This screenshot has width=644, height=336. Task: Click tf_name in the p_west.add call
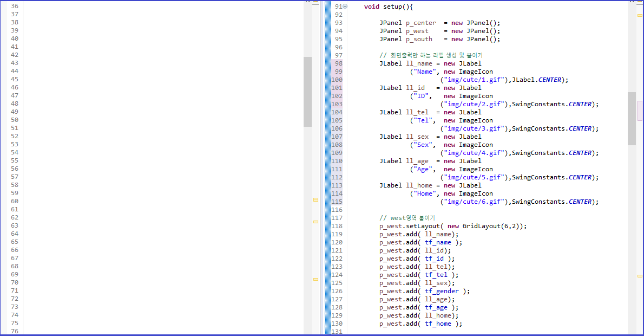coord(438,243)
